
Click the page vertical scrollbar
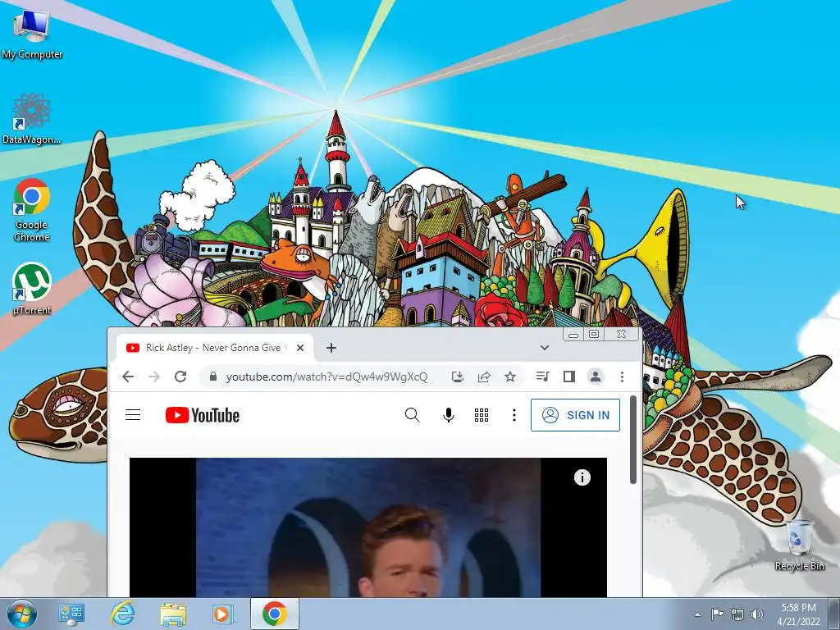coord(633,441)
